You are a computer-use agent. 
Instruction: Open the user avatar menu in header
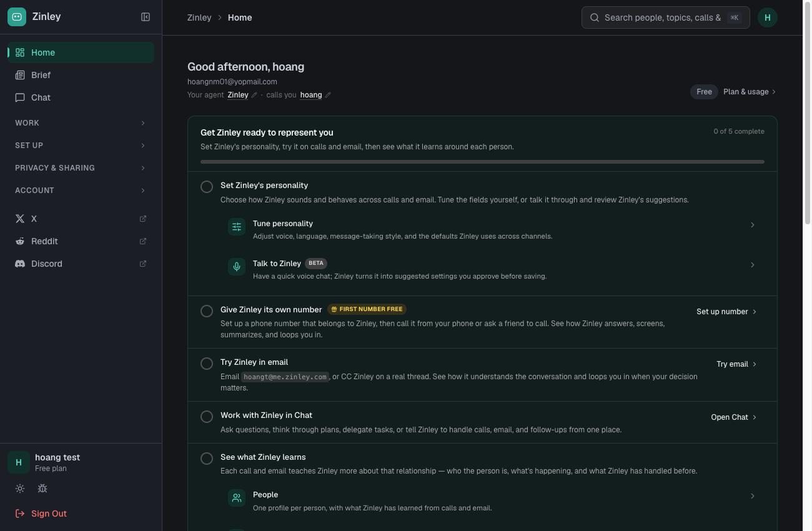pos(768,17)
